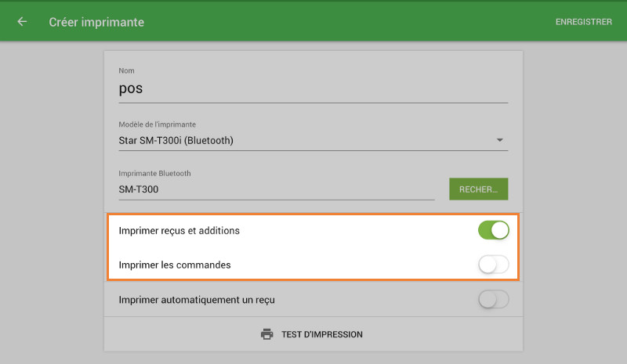Focus the Nom field containing 'pos'

313,89
